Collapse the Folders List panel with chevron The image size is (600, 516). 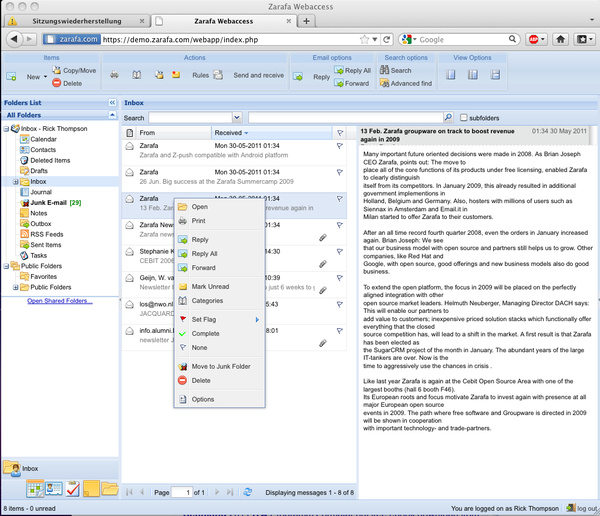tap(112, 103)
